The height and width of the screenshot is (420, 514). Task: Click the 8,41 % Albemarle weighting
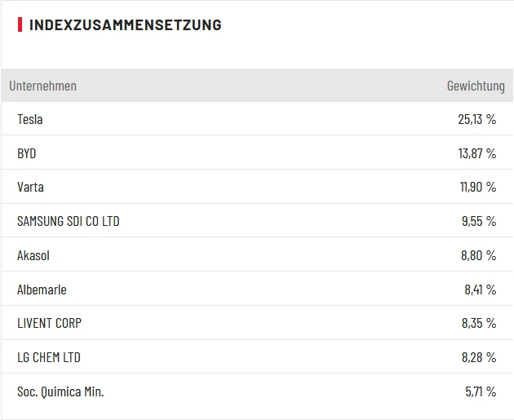coord(479,290)
